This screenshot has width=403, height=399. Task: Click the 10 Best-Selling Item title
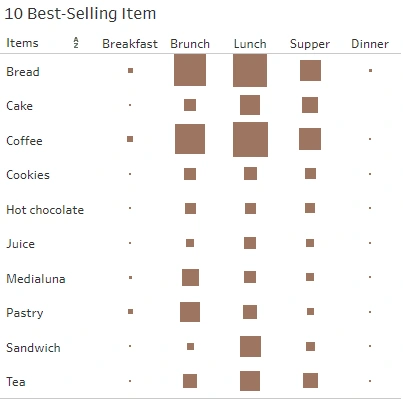coord(80,14)
